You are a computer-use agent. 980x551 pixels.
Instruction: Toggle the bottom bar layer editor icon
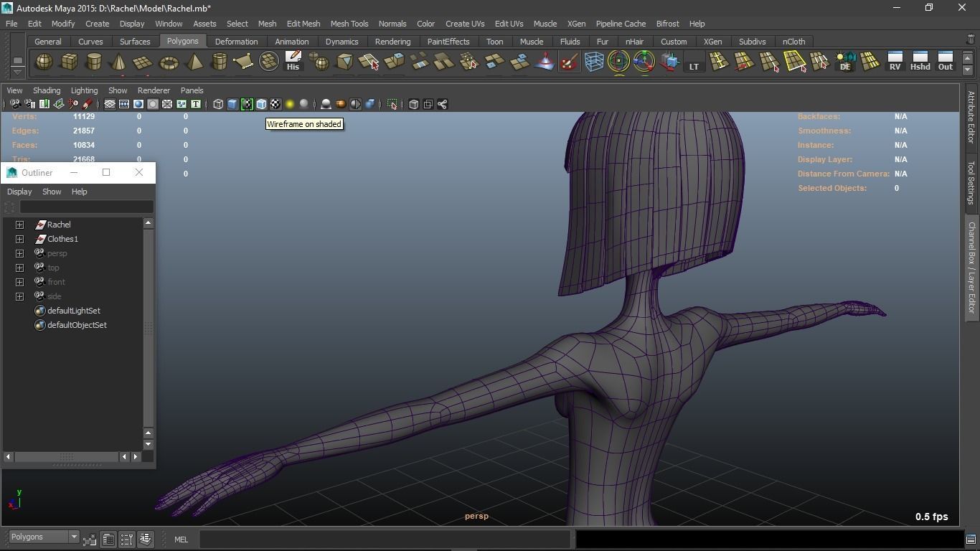[x=145, y=540]
